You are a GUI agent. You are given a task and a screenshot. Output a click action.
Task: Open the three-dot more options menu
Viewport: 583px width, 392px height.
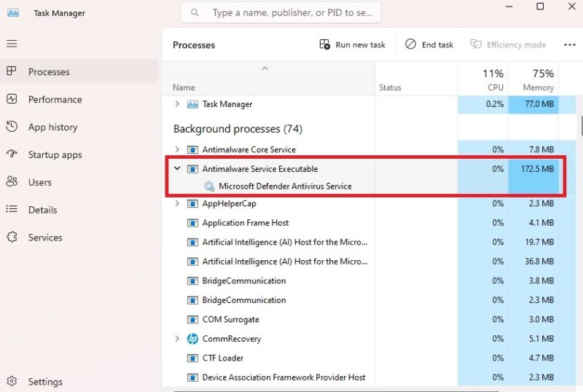pyautogui.click(x=570, y=45)
